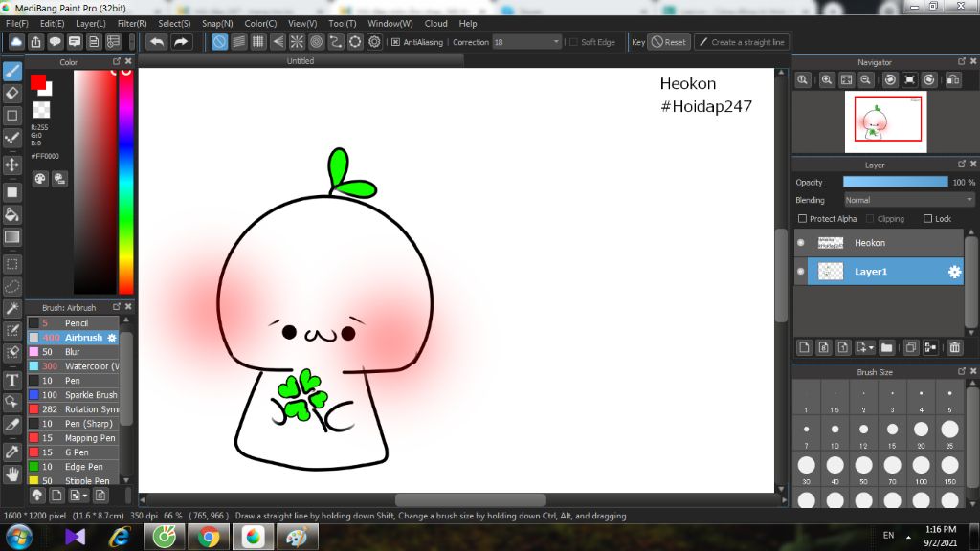Undock the Color panel
Image resolution: width=980 pixels, height=551 pixels.
tap(116, 61)
